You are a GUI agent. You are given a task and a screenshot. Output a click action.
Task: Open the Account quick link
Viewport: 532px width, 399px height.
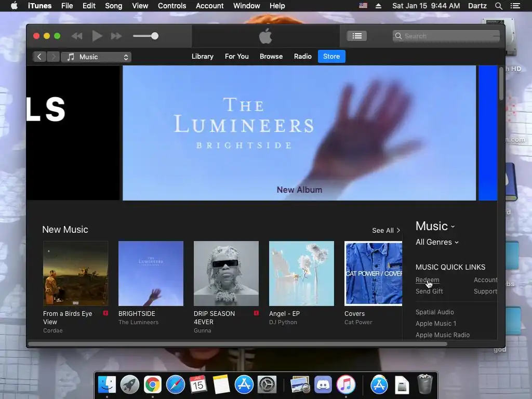(x=486, y=280)
